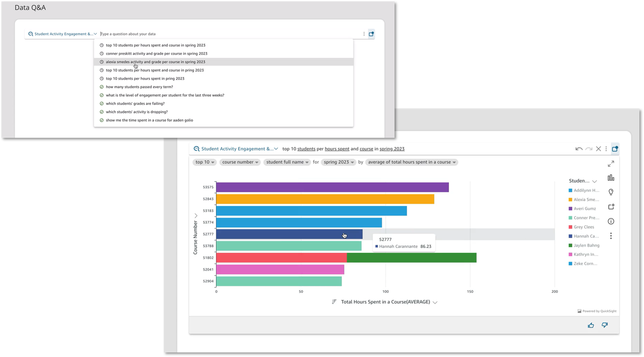Image resolution: width=644 pixels, height=357 pixels.
Task: Open the bar chart visual type icon
Action: 611,178
